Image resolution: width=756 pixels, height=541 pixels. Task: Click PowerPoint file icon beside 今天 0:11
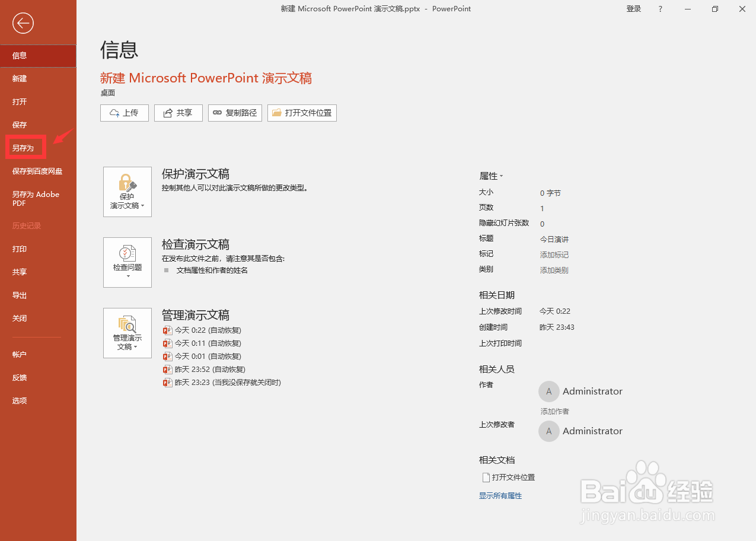(x=167, y=343)
